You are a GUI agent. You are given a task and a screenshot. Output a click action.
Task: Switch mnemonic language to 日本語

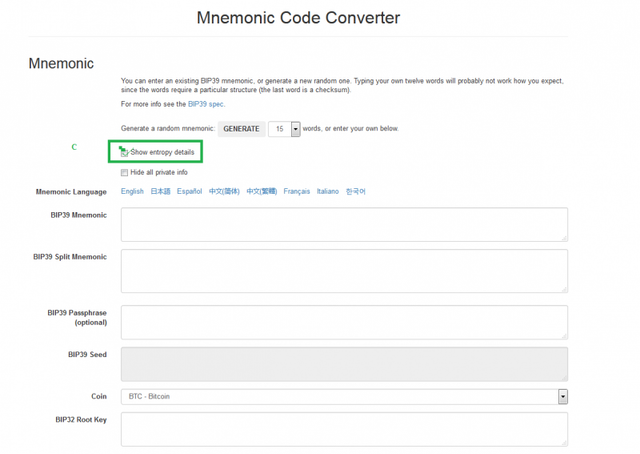pos(160,191)
